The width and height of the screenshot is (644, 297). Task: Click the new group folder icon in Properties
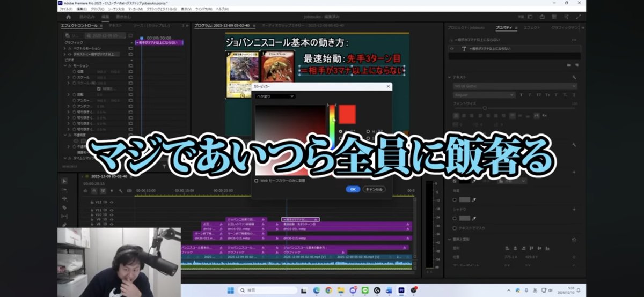tap(569, 65)
